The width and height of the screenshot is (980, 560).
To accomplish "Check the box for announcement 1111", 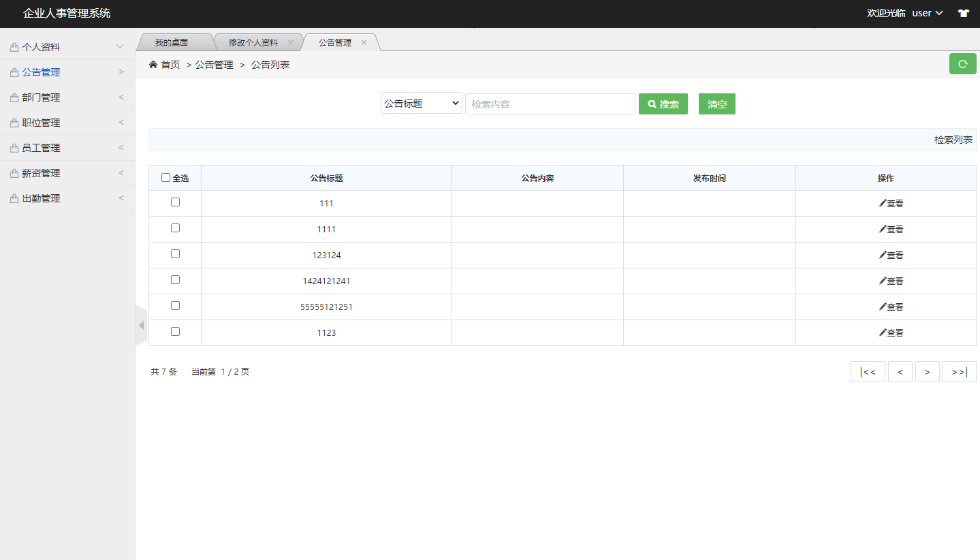I will point(175,228).
